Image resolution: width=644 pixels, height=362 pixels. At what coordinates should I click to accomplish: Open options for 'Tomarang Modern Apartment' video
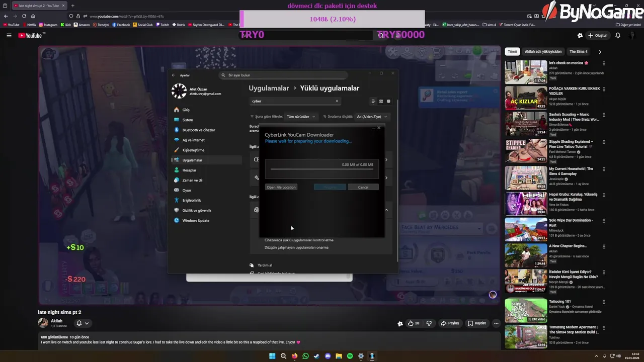604,328
